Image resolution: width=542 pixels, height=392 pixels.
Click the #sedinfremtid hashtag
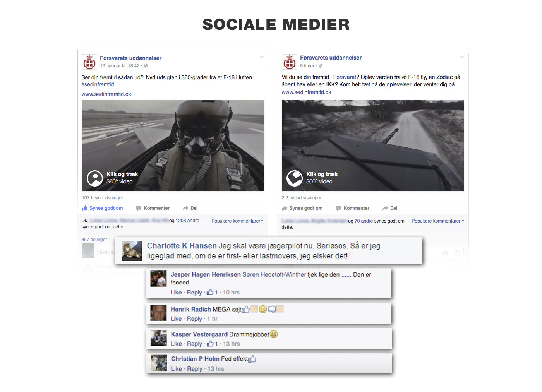tap(98, 84)
